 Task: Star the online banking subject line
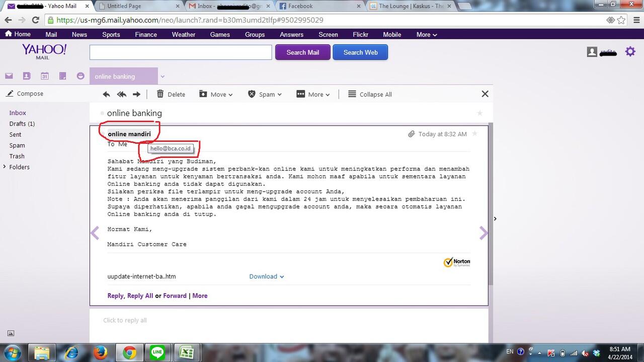[x=479, y=113]
